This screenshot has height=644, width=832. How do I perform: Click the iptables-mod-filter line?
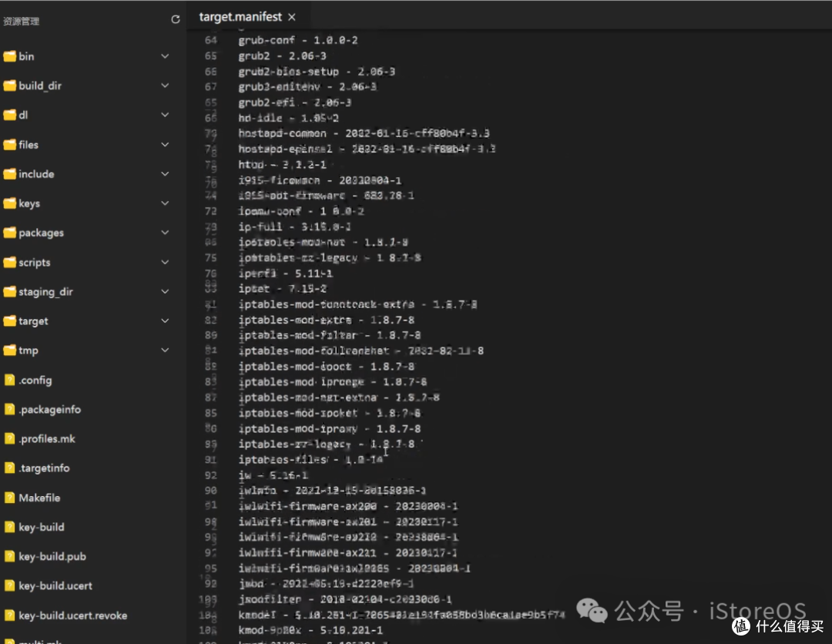click(x=330, y=335)
